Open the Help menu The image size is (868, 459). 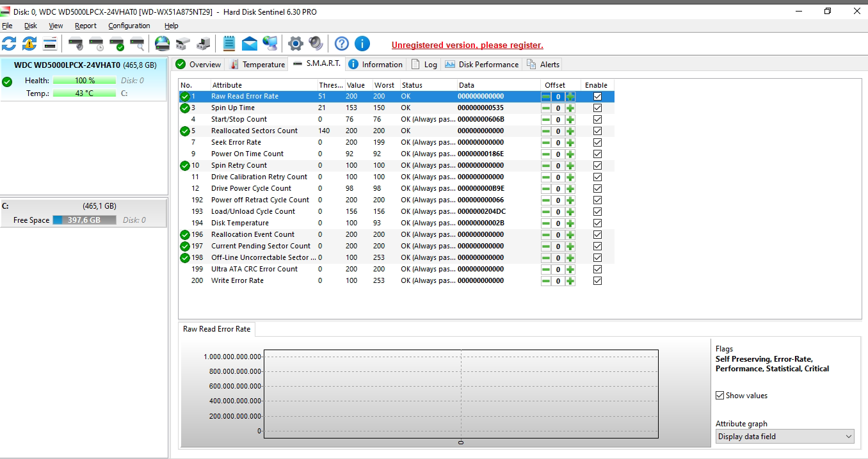point(171,26)
